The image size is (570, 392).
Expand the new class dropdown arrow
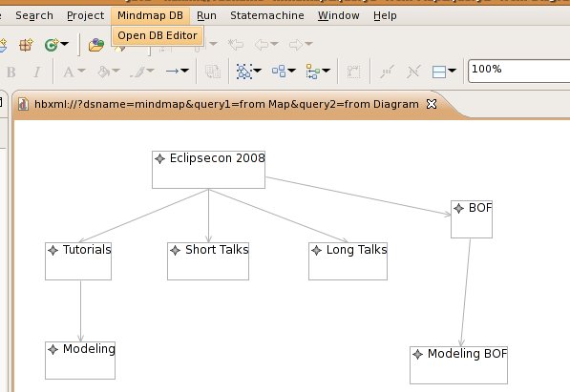64,44
